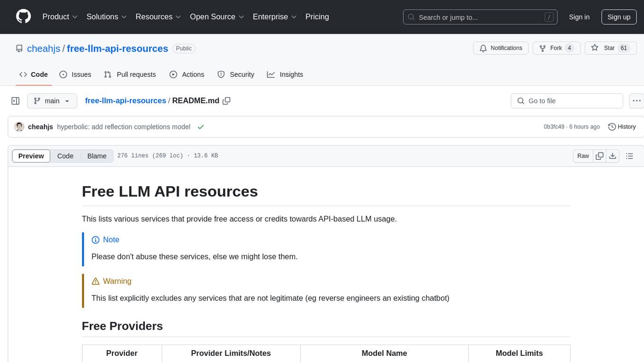Open the cheahjs user profile link
Screen dimensions: 644x362
(x=44, y=48)
